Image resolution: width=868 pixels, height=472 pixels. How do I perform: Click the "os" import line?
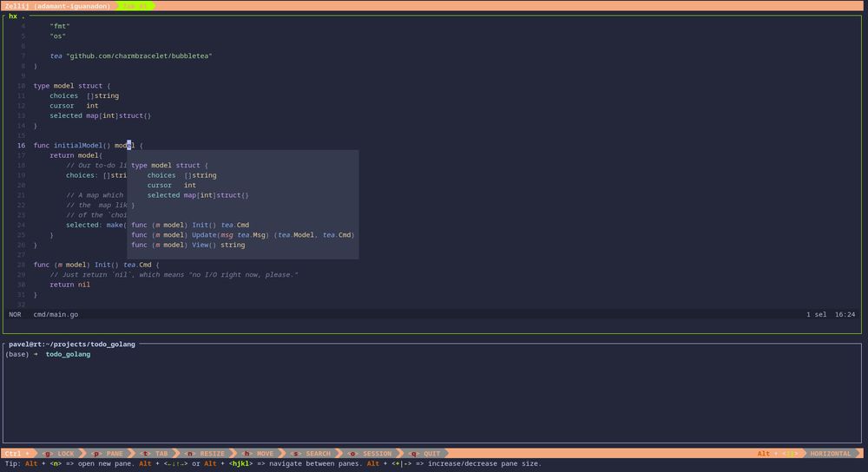[57, 36]
